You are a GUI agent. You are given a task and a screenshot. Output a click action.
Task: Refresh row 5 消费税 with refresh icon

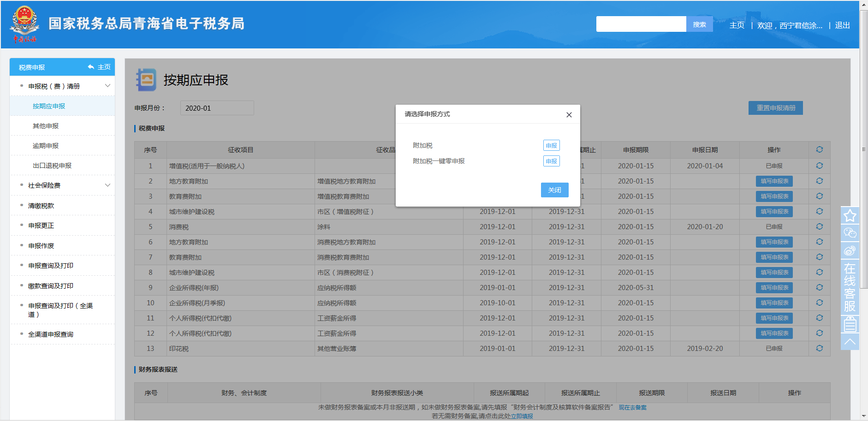click(x=819, y=226)
